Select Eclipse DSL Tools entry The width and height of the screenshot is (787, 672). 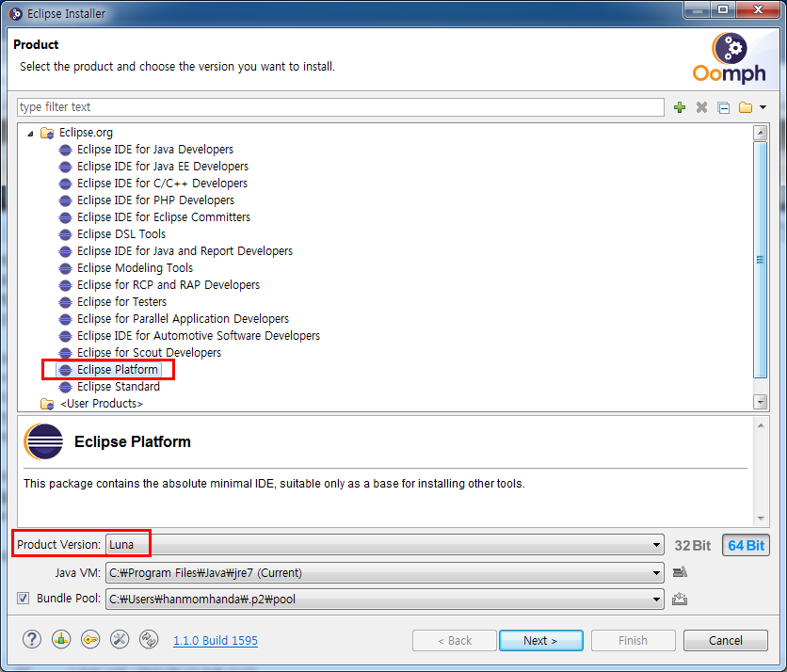click(121, 234)
